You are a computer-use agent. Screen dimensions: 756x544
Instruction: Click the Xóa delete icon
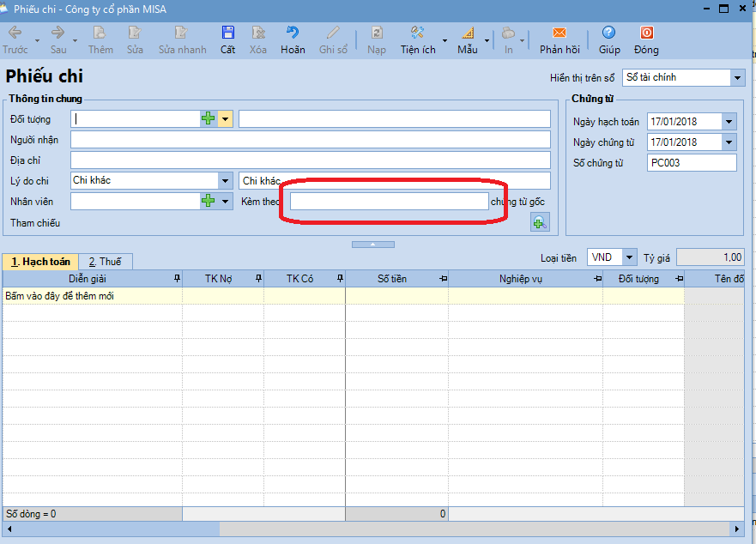(x=258, y=33)
